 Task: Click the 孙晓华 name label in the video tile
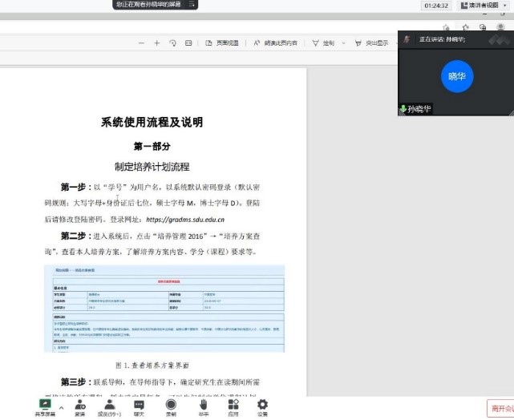tap(419, 109)
